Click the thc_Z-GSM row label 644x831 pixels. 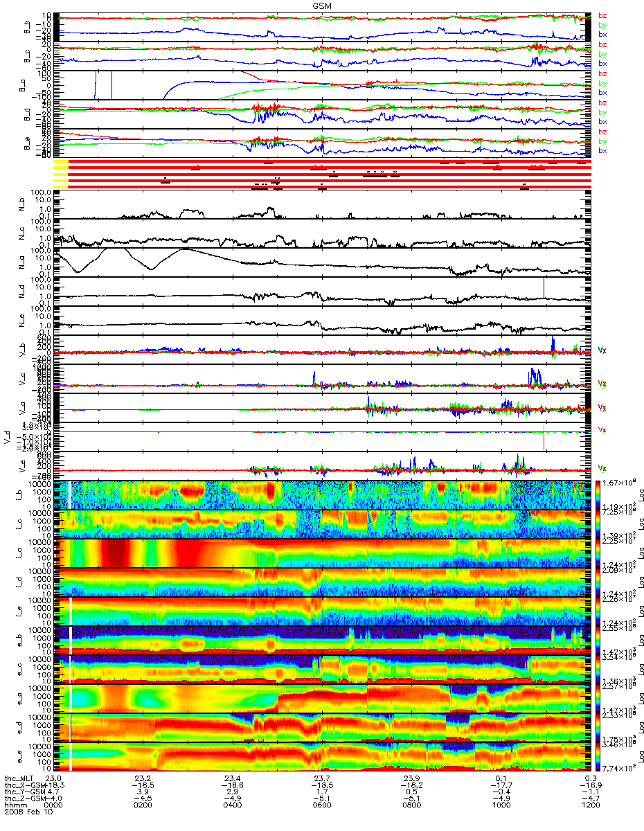click(x=25, y=800)
